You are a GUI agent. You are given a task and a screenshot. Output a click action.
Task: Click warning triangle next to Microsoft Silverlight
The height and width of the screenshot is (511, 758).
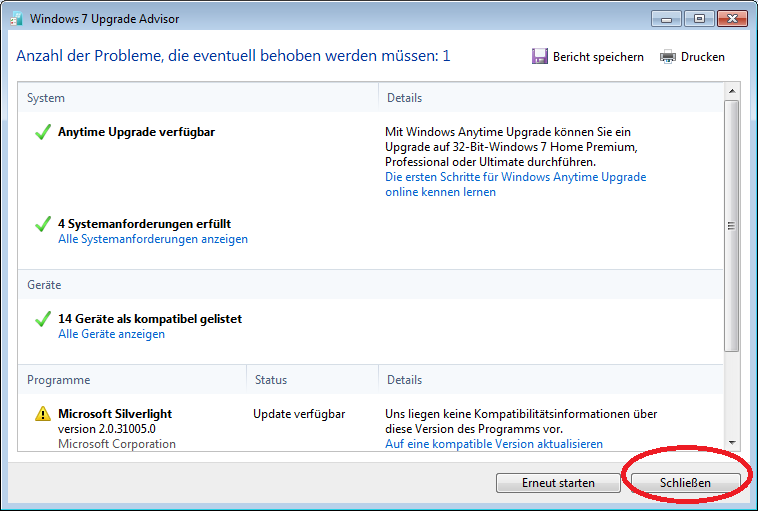pyautogui.click(x=43, y=414)
